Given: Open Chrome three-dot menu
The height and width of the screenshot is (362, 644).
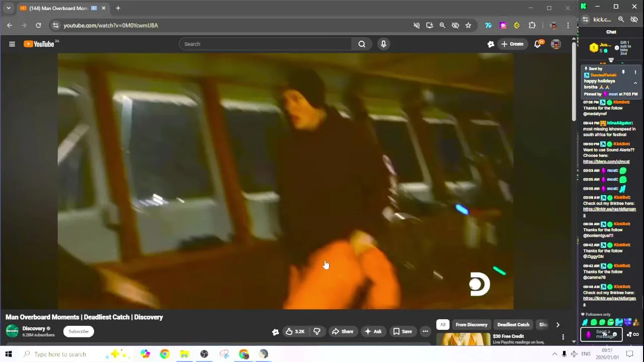Looking at the screenshot, I should (x=568, y=25).
